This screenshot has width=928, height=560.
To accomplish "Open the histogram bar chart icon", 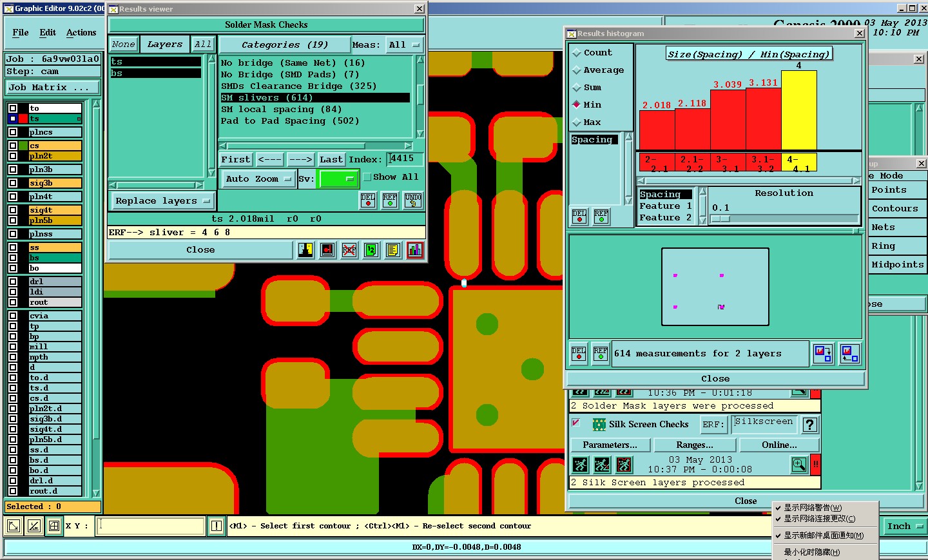I will [x=415, y=249].
